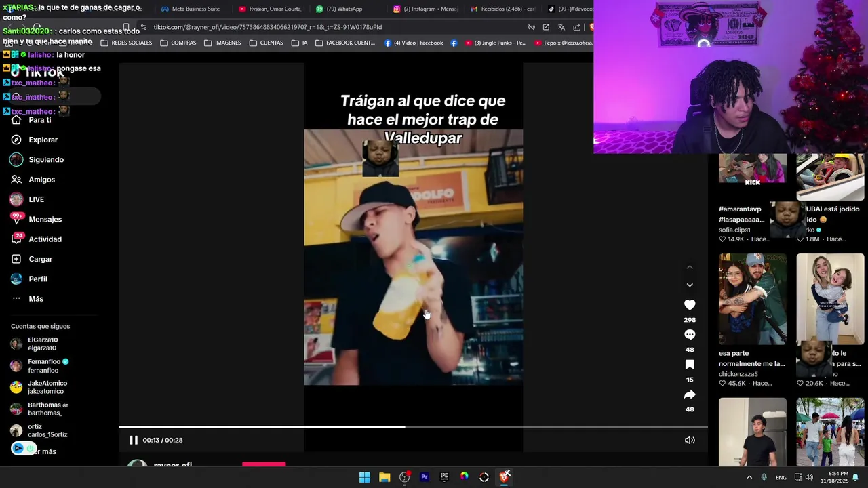The width and height of the screenshot is (868, 488).
Task: Open OBS Studio from taskbar
Action: [404, 477]
